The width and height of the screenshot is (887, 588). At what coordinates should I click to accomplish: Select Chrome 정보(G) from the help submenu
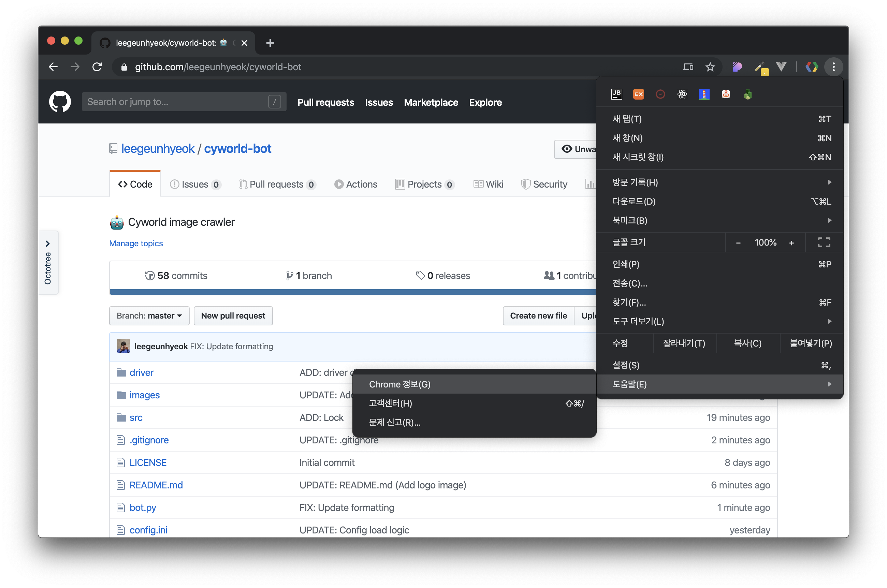click(400, 384)
